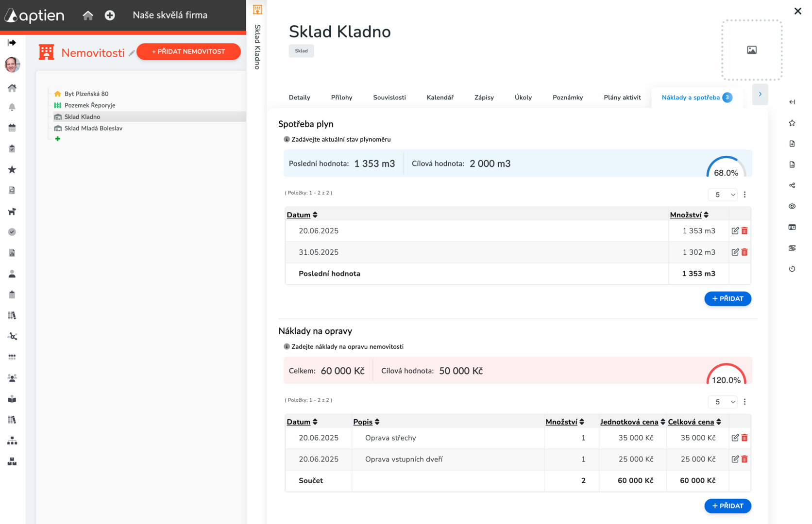Screen dimensions: 812x524
Task: Sort repairs table by Celková cena
Action: tap(694, 422)
